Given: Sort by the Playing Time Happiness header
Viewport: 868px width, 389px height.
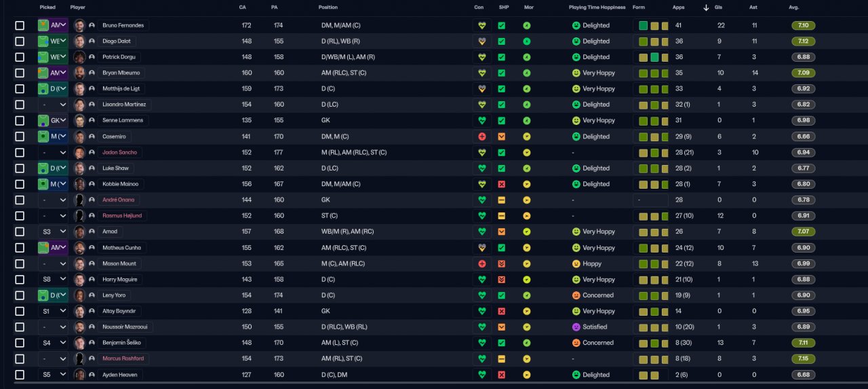Looking at the screenshot, I should pyautogui.click(x=597, y=7).
